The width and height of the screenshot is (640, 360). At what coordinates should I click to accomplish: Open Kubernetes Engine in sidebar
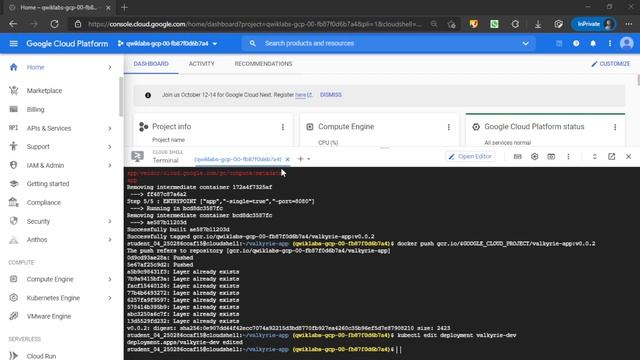click(53, 298)
